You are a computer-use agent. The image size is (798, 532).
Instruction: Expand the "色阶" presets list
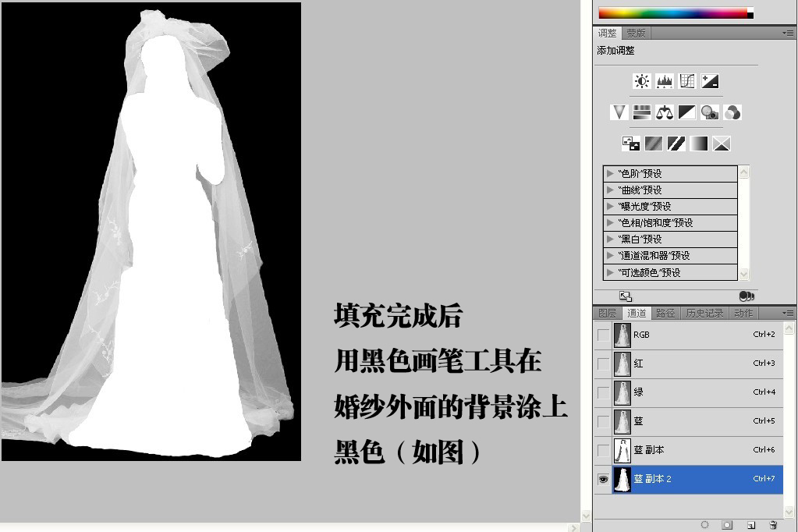[x=610, y=174]
